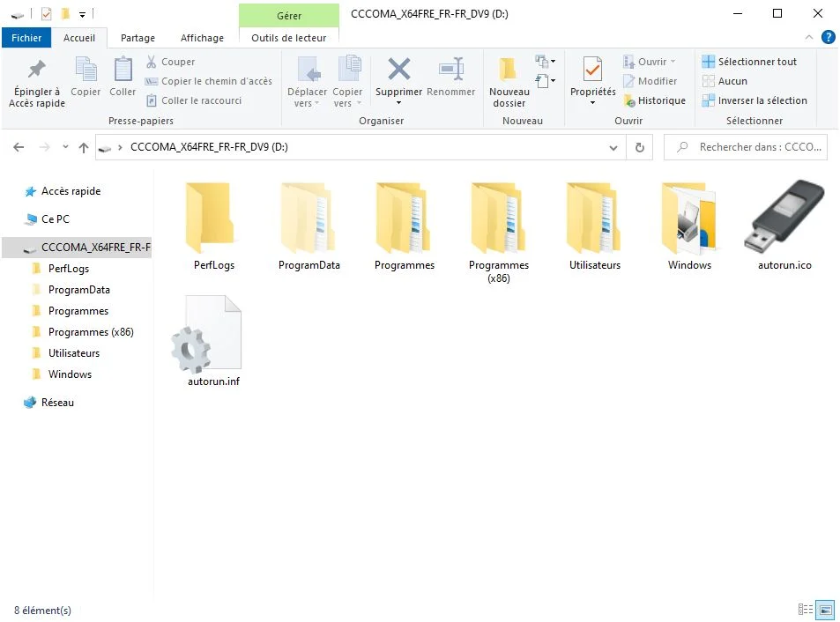Select the autorun.ico USB file
Image resolution: width=840 pixels, height=622 pixels.
[784, 216]
